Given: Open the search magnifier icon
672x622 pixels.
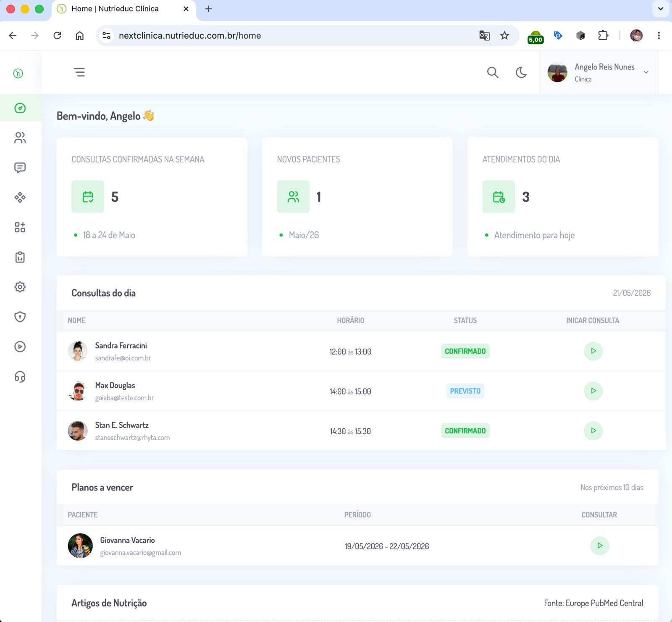Looking at the screenshot, I should pyautogui.click(x=493, y=72).
